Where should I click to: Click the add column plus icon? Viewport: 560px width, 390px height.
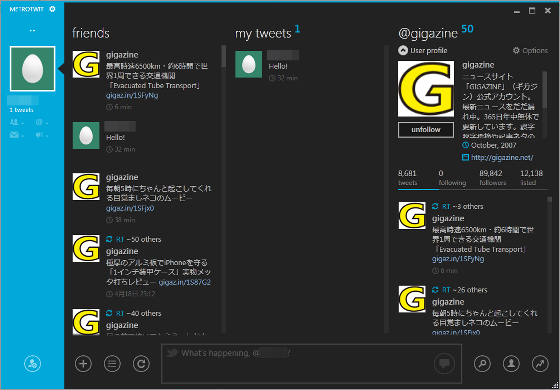tap(84, 364)
